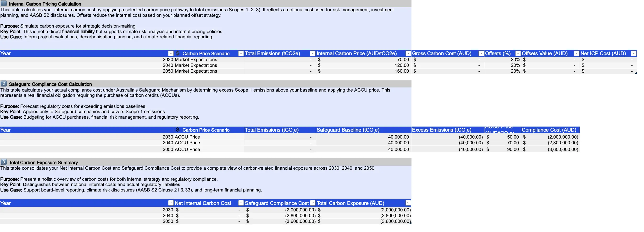Select the 2030 Net Internal Carbon Cost cell

click(209, 210)
